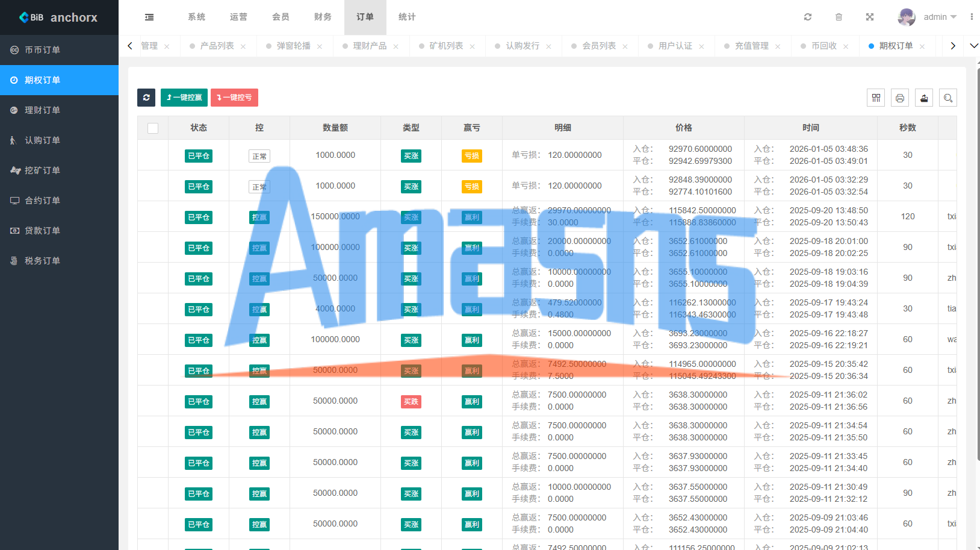Screen dimensions: 980x550
Task: Switch to the 会员列表 page tab
Action: tap(599, 46)
